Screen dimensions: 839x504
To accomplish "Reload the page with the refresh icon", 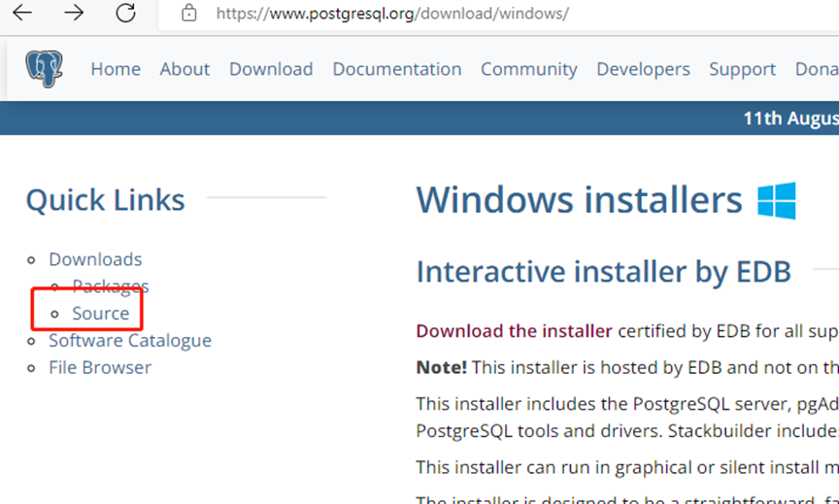I will tap(125, 13).
